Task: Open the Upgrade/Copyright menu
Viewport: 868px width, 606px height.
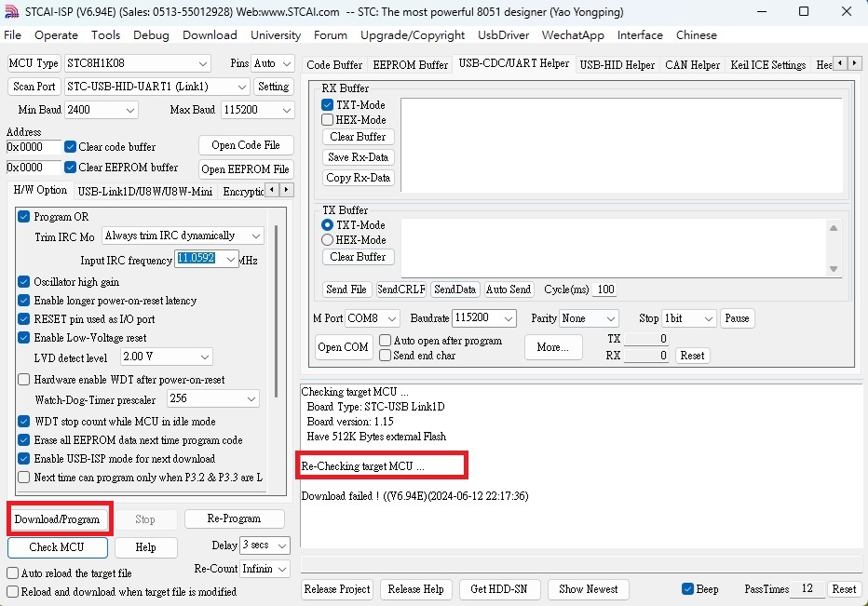Action: (x=413, y=34)
